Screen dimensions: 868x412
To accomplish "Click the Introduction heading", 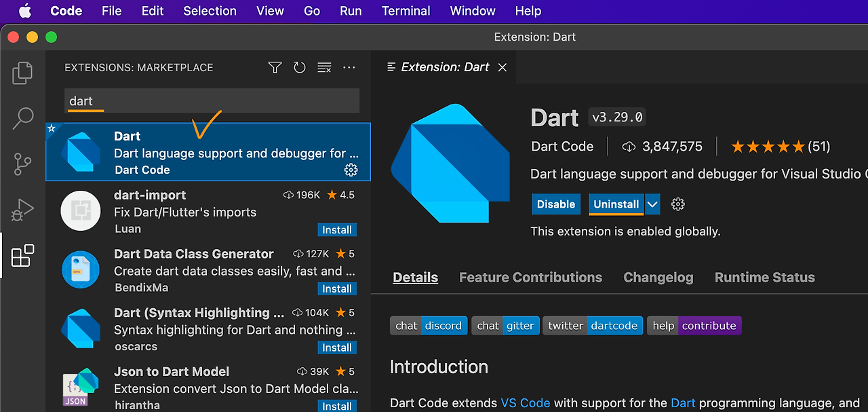I will click(439, 367).
